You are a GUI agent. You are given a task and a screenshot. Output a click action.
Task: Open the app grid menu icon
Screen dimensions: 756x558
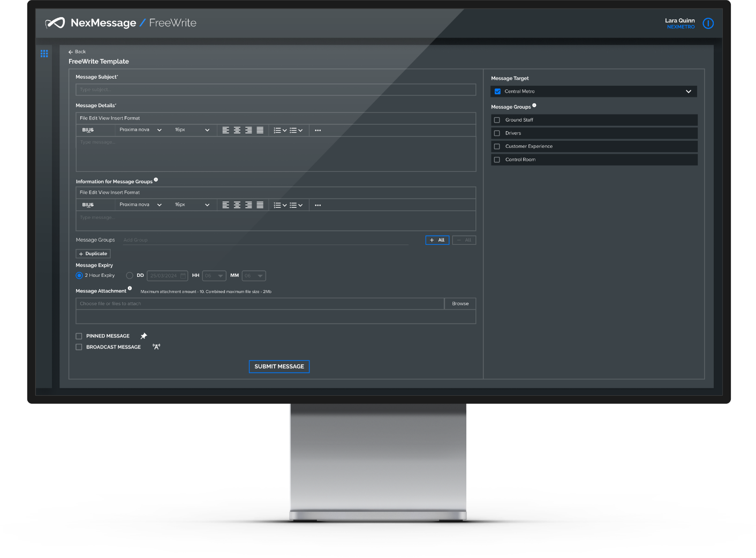pyautogui.click(x=44, y=54)
